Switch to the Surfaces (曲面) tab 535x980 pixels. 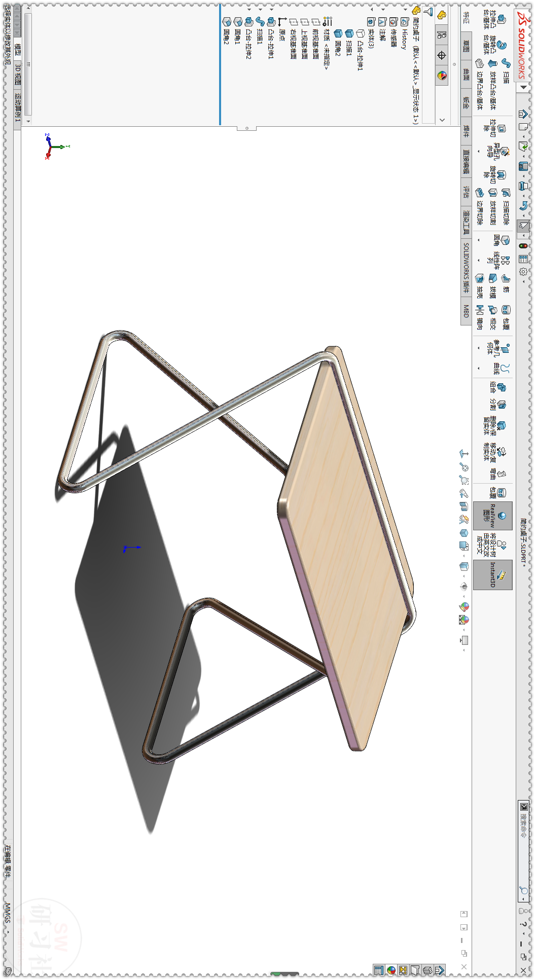click(x=467, y=75)
